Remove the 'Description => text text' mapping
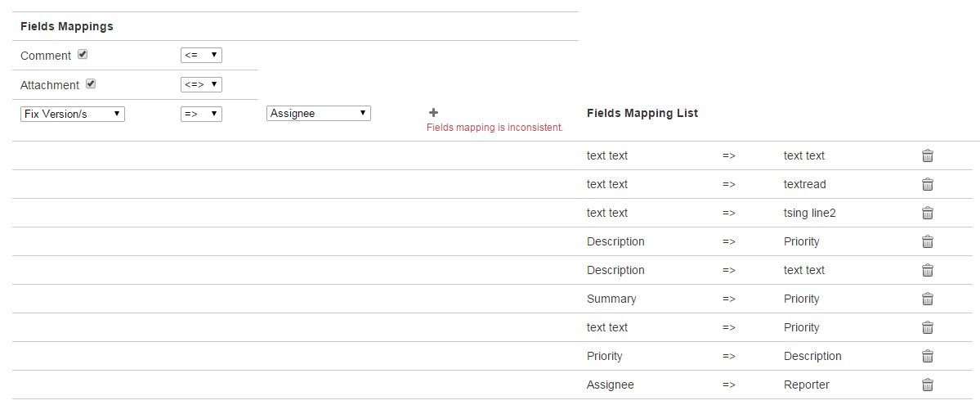The width and height of the screenshot is (980, 414). pos(928,270)
